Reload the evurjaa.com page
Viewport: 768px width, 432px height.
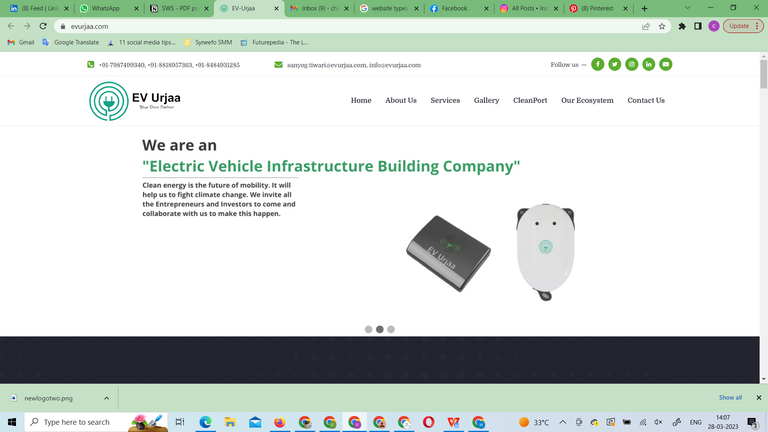click(43, 26)
